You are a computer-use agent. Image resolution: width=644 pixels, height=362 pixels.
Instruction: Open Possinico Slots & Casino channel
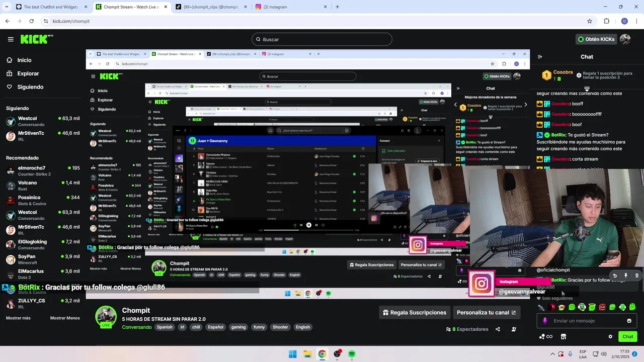coord(43,200)
